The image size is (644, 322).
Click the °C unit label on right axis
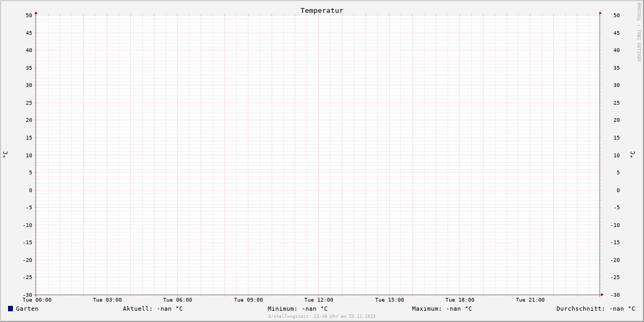point(633,155)
